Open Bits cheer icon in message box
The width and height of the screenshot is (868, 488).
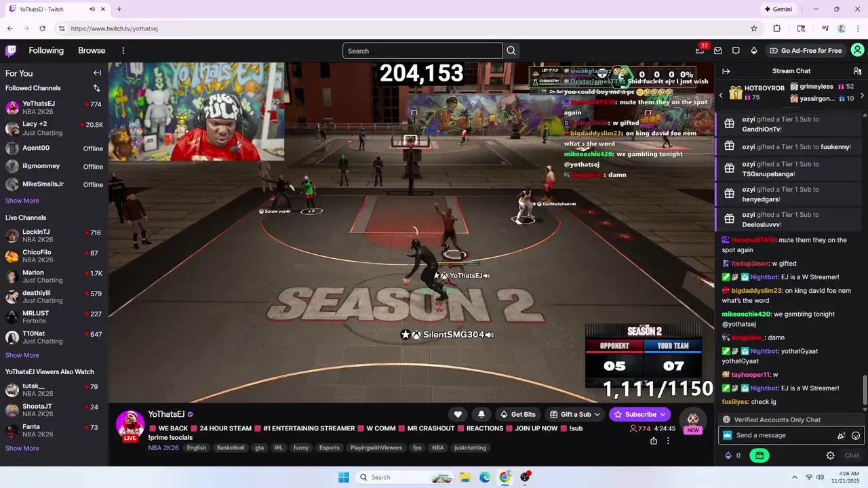click(x=842, y=436)
